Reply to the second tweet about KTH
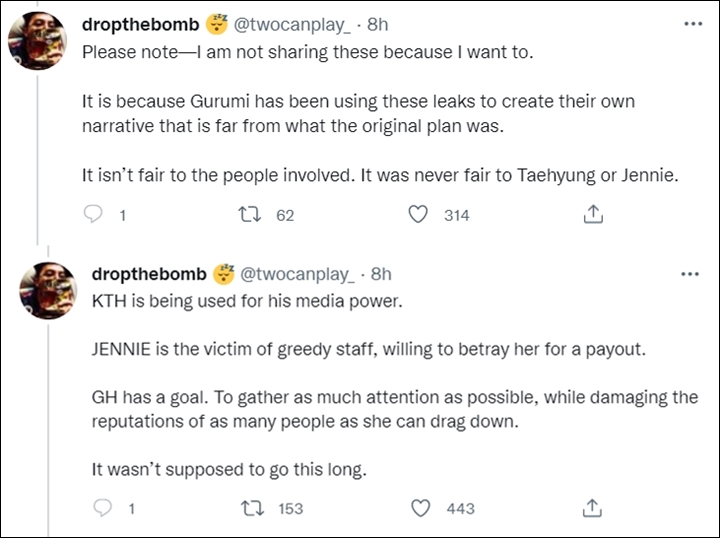This screenshot has width=720, height=538. [103, 508]
